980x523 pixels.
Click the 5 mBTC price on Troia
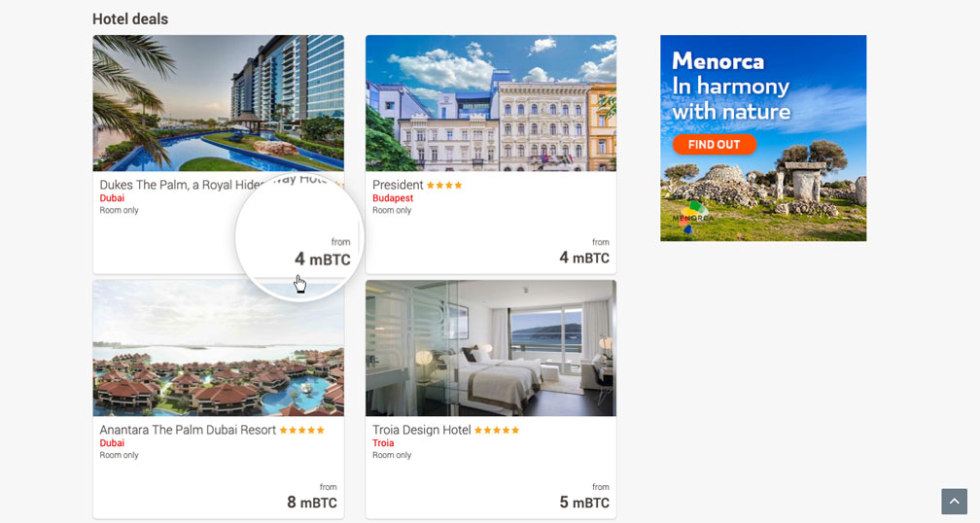click(x=584, y=503)
